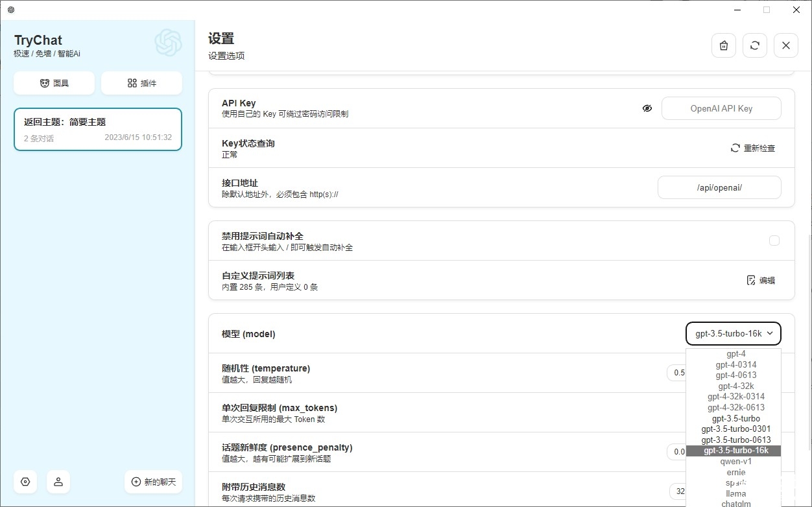This screenshot has height=507, width=812.
Task: Click the 附带历史消息数 label
Action: pyautogui.click(x=254, y=487)
